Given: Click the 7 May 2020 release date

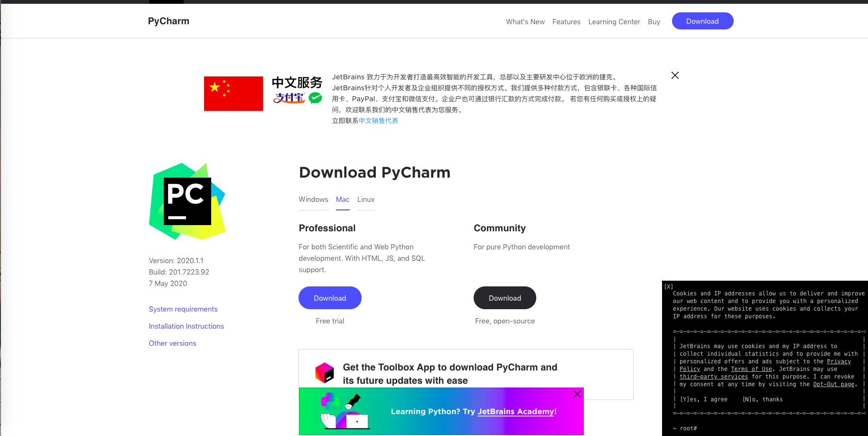Looking at the screenshot, I should 168,284.
